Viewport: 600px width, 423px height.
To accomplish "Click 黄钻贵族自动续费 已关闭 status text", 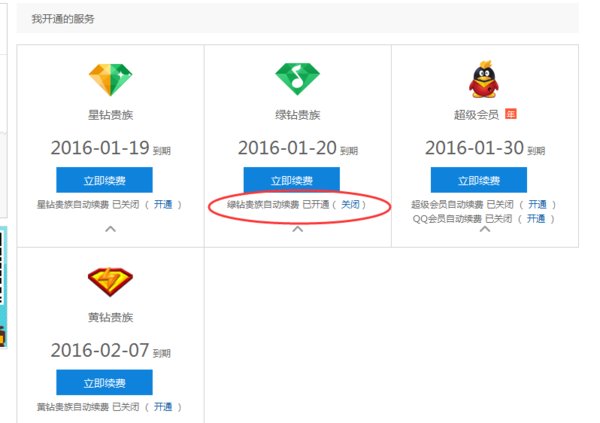I will pos(88,407).
